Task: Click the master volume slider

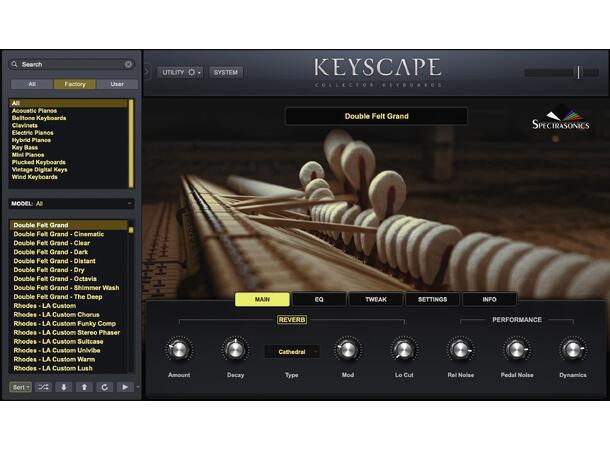Action: point(562,72)
